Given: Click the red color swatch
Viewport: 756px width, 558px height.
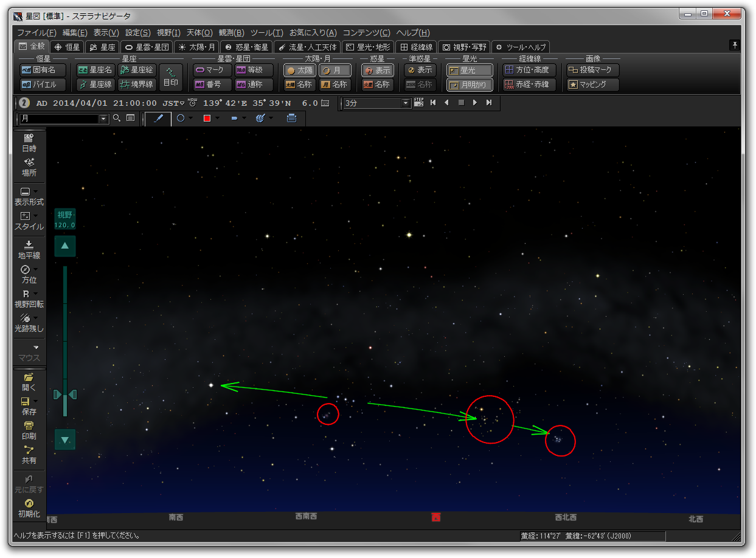Looking at the screenshot, I should 207,119.
